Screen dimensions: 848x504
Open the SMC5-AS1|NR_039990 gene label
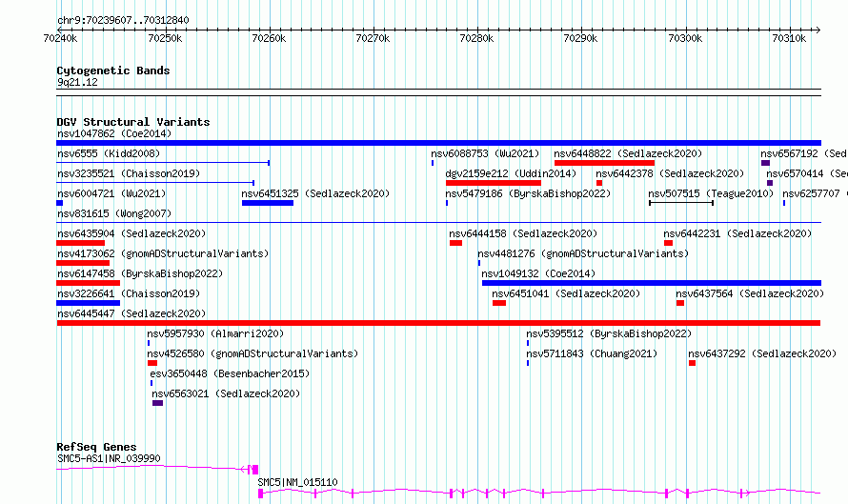(109, 458)
